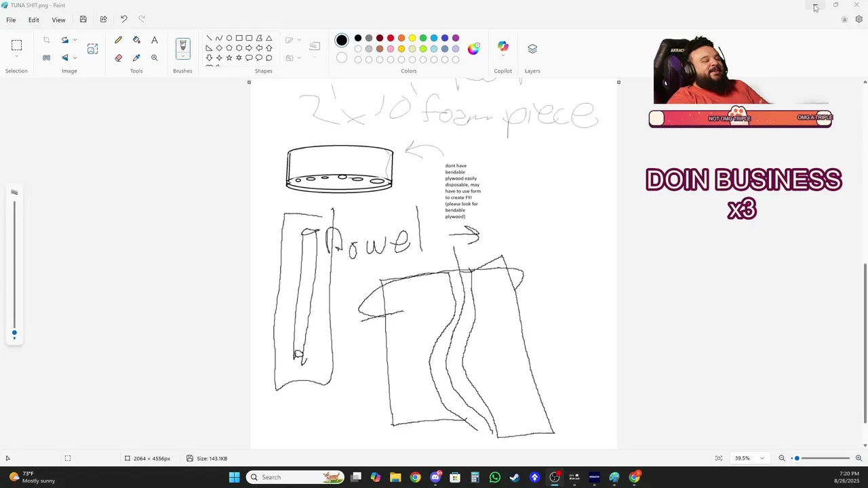Click the canvas vertical scrollbar
This screenshot has width=868, height=488.
[865, 342]
